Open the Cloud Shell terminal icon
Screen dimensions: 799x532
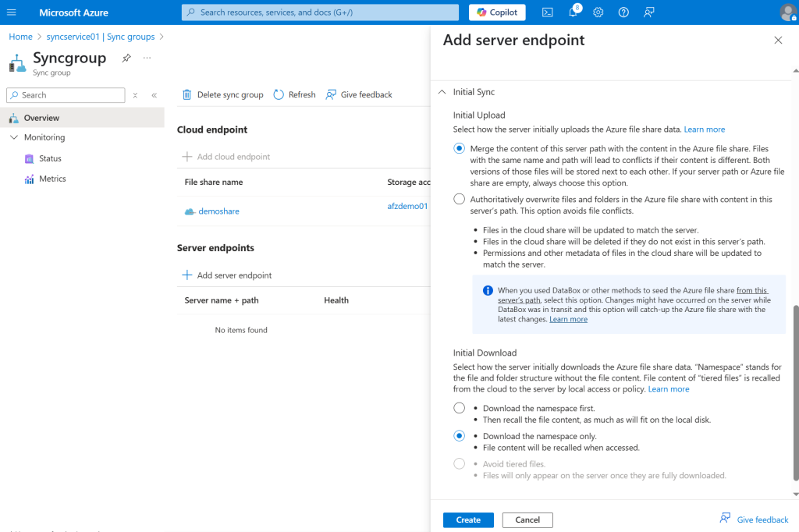tap(547, 12)
